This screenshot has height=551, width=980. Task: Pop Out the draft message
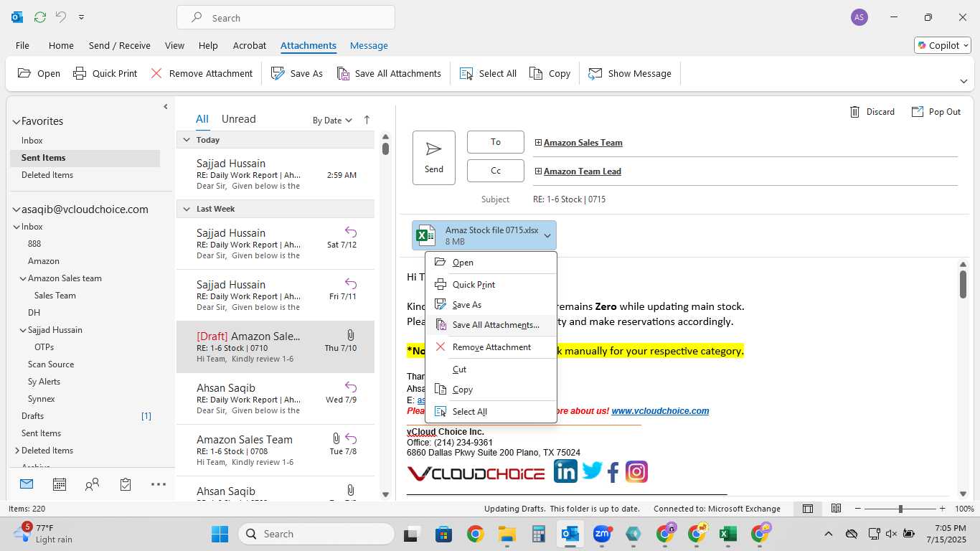pyautogui.click(x=936, y=112)
